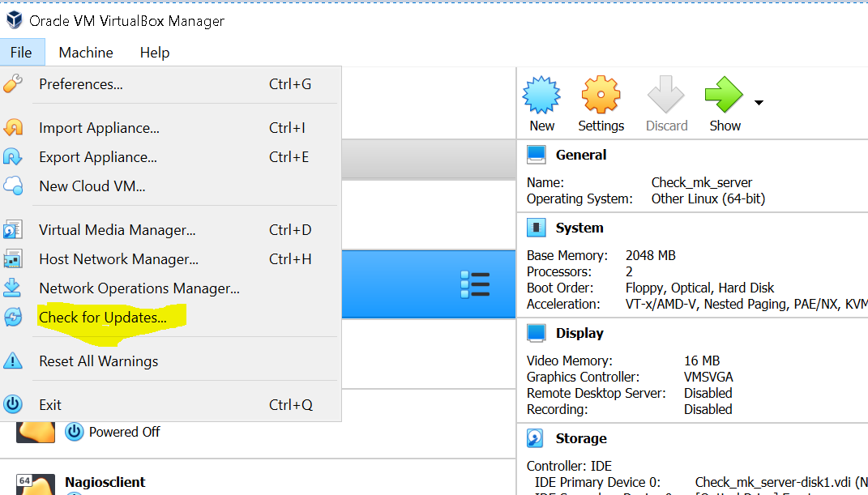Image resolution: width=868 pixels, height=495 pixels.
Task: Click the Preferences wrench icon
Action: 14,83
